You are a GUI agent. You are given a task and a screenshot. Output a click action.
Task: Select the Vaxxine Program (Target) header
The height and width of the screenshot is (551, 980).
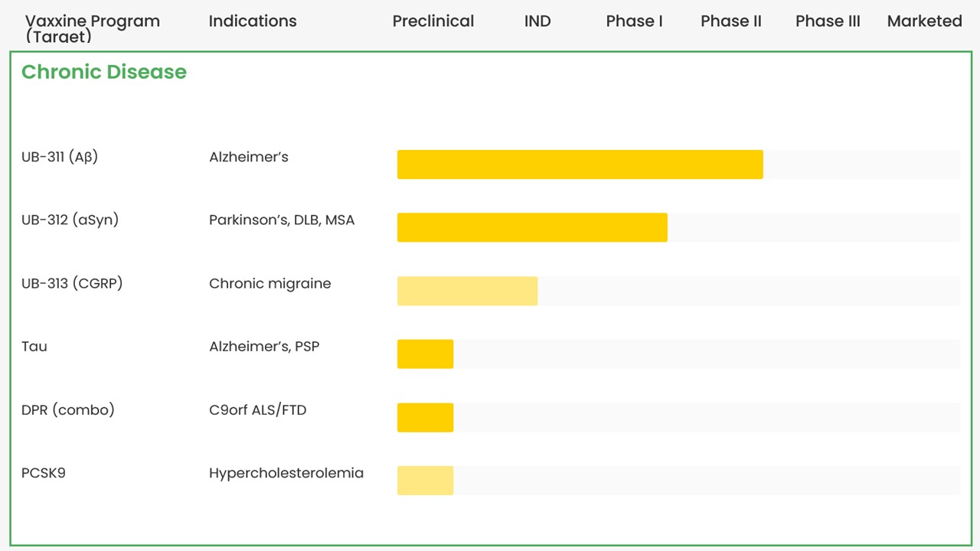tap(93, 28)
